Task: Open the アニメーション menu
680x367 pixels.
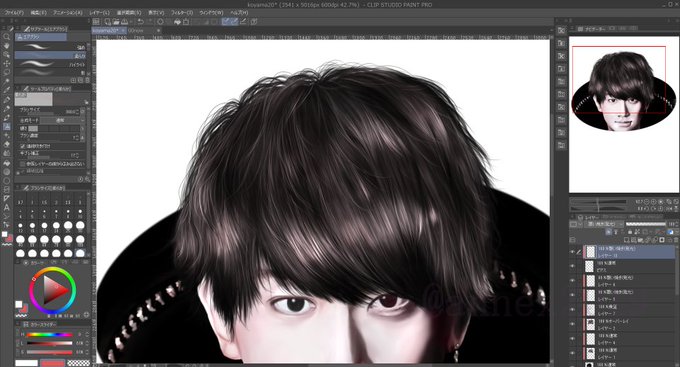Action: pyautogui.click(x=68, y=13)
